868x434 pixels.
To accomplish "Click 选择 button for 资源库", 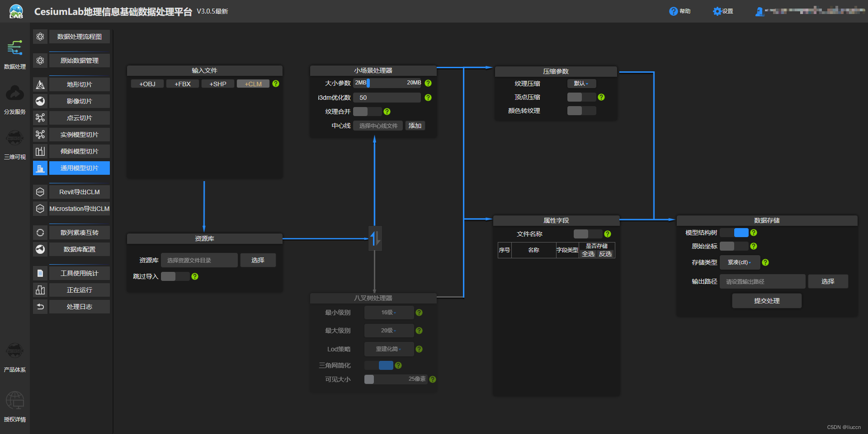I will 258,260.
